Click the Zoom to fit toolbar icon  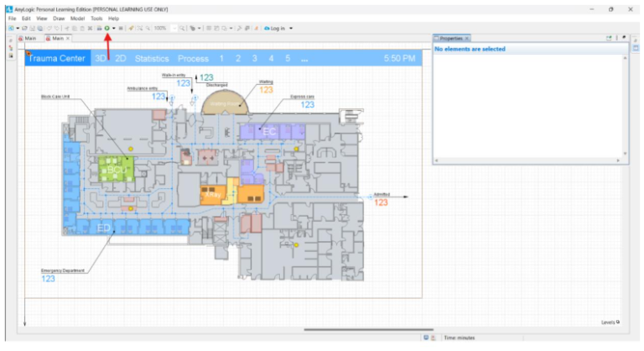coord(140,29)
